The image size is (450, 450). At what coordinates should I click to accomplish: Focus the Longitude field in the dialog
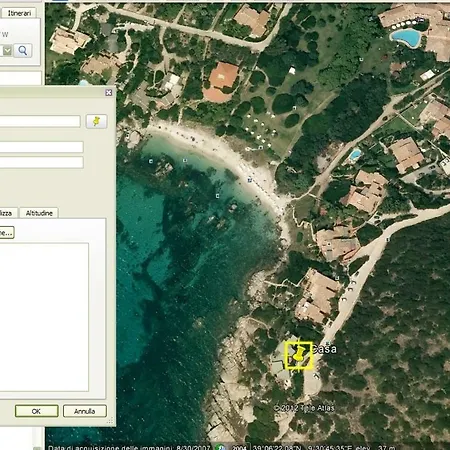click(x=41, y=162)
